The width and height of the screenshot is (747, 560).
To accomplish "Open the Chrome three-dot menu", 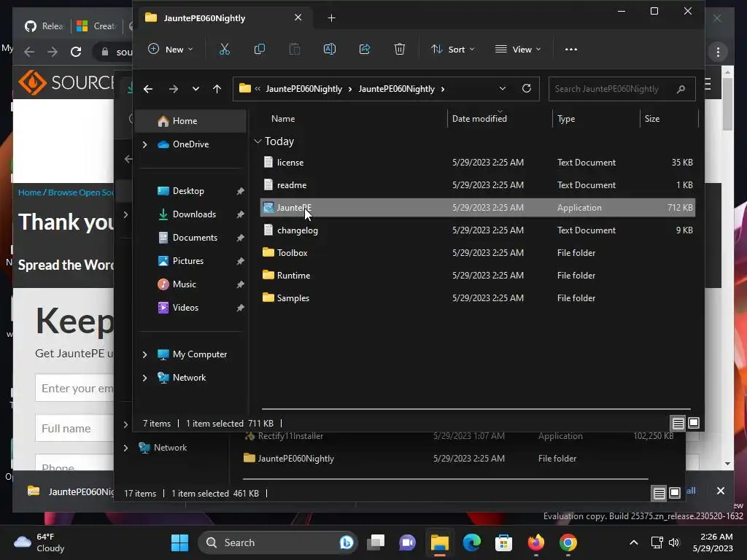I will (719, 52).
